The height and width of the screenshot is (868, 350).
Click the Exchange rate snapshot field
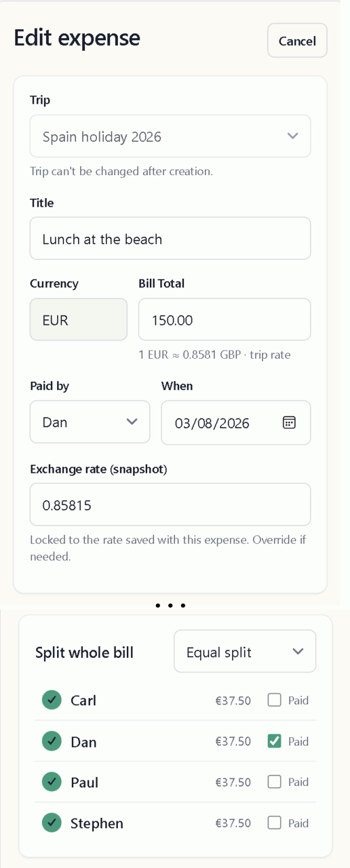[x=170, y=505]
